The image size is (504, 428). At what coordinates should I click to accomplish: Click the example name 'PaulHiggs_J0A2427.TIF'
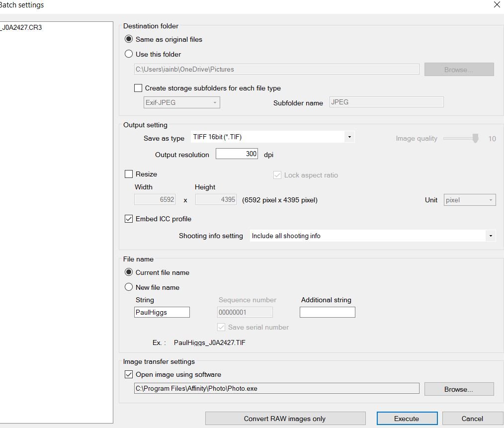tap(210, 343)
